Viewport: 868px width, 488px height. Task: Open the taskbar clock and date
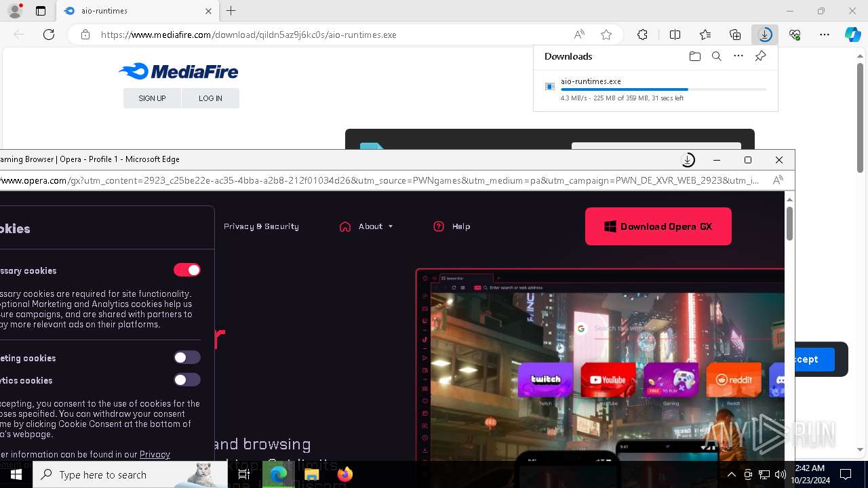tap(810, 474)
